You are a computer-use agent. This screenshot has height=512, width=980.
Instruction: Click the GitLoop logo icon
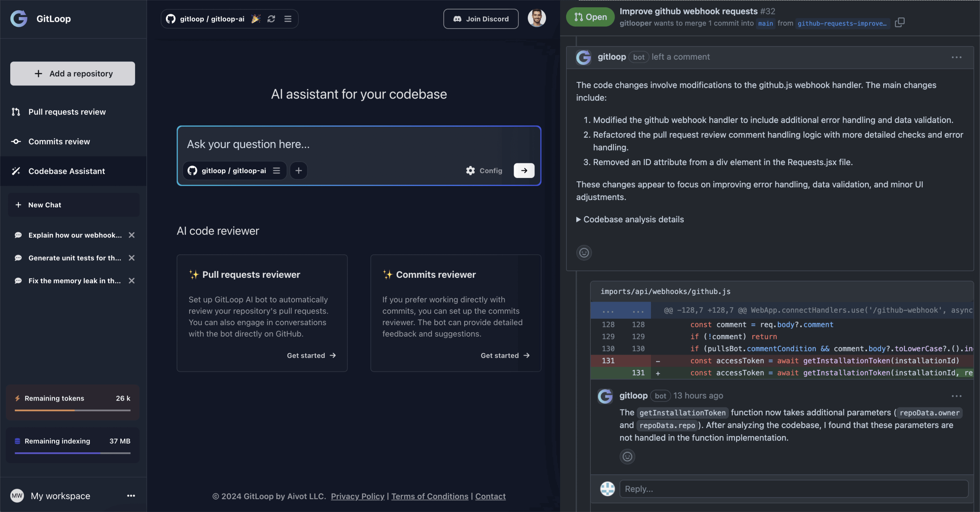tap(18, 18)
